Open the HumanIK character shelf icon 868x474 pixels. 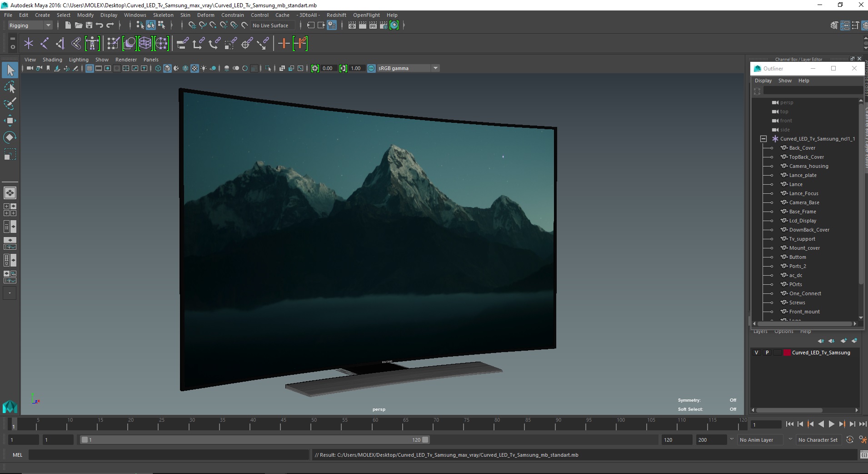click(x=92, y=44)
